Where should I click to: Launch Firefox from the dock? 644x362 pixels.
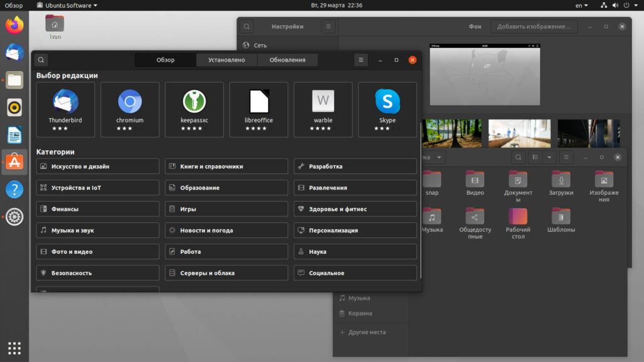tap(14, 26)
